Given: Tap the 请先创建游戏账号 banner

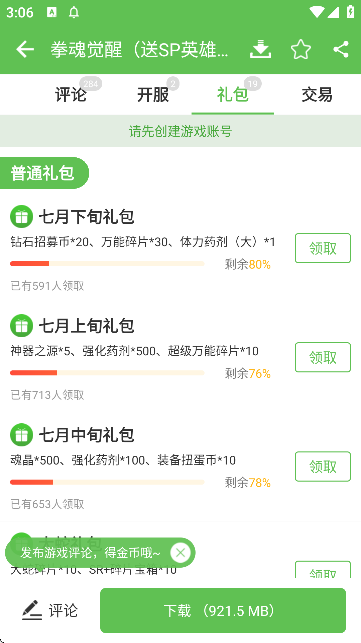Looking at the screenshot, I should 180,131.
